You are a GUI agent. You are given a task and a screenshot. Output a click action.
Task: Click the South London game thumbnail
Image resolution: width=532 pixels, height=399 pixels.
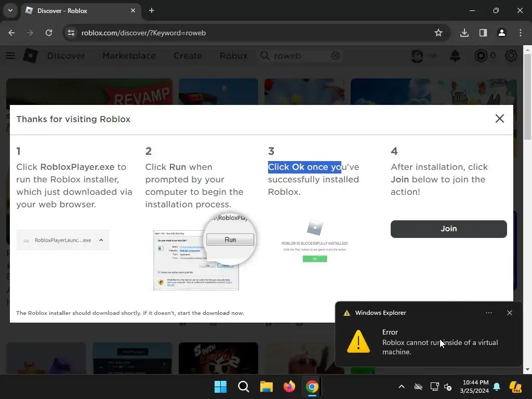click(x=218, y=358)
